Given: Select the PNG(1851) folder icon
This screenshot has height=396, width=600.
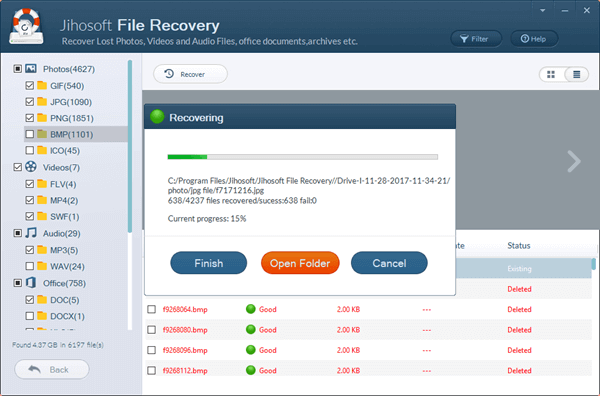Looking at the screenshot, I should tap(42, 117).
